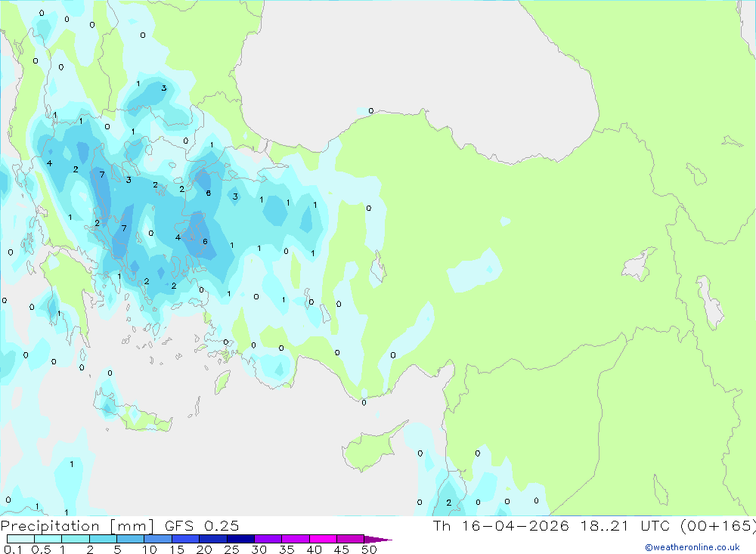Click the legend label '0.5'
The image size is (756, 554).
pos(41,549)
